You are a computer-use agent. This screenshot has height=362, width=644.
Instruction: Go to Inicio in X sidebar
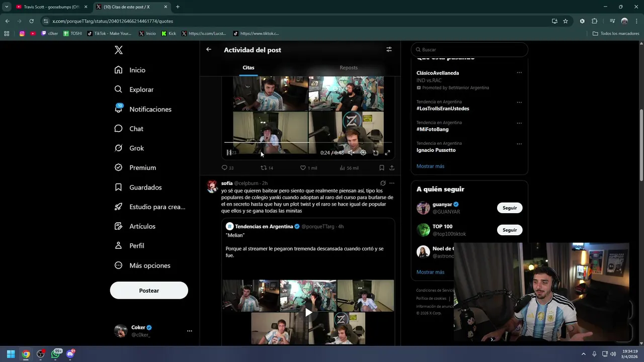click(130, 70)
